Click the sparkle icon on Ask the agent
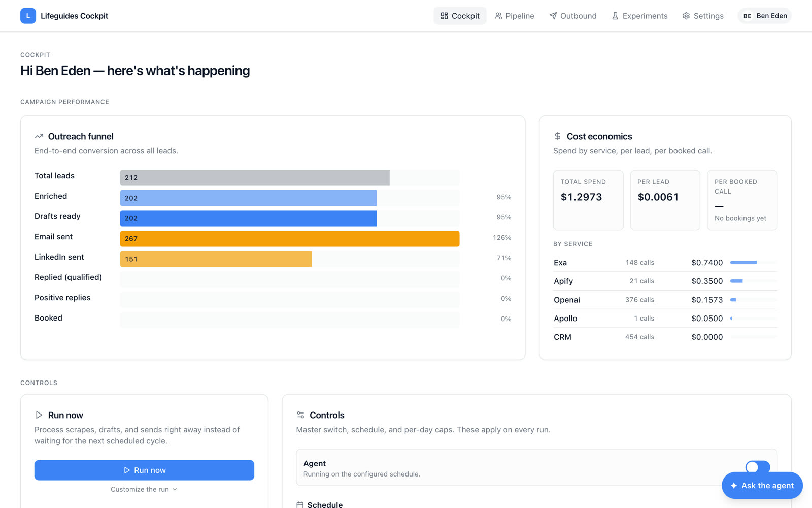812x508 pixels. (734, 486)
